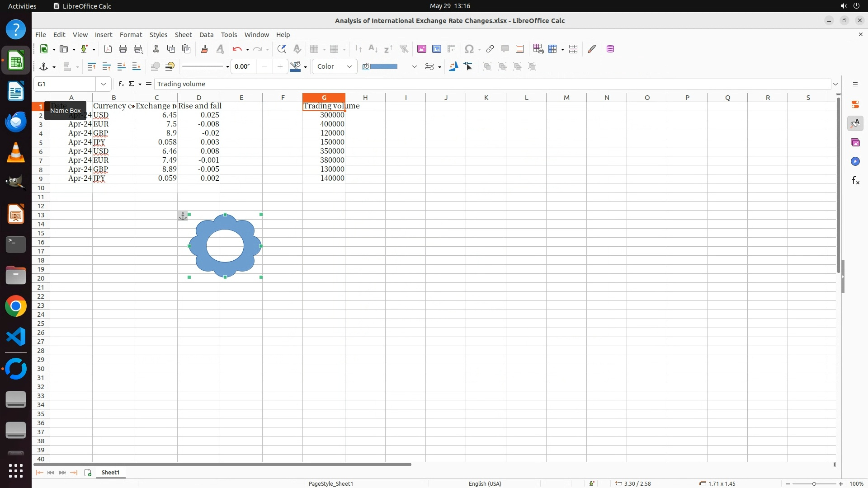Open Sidebar Gallery panel icon

point(855,143)
